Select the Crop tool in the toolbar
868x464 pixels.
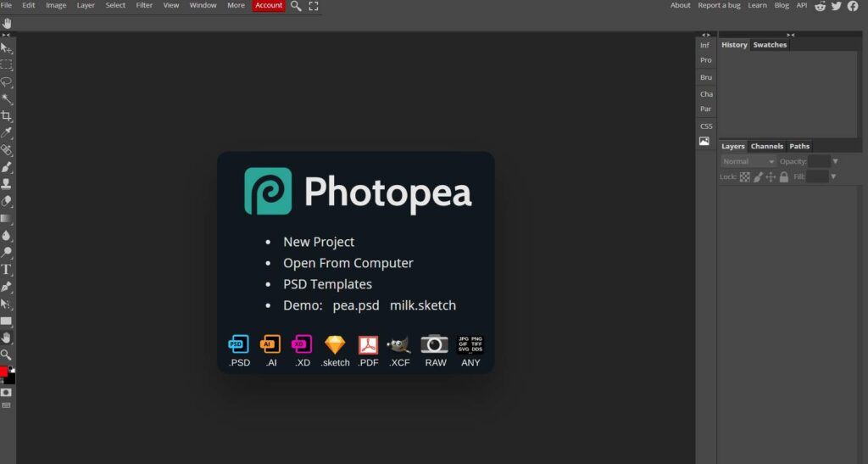(x=6, y=116)
